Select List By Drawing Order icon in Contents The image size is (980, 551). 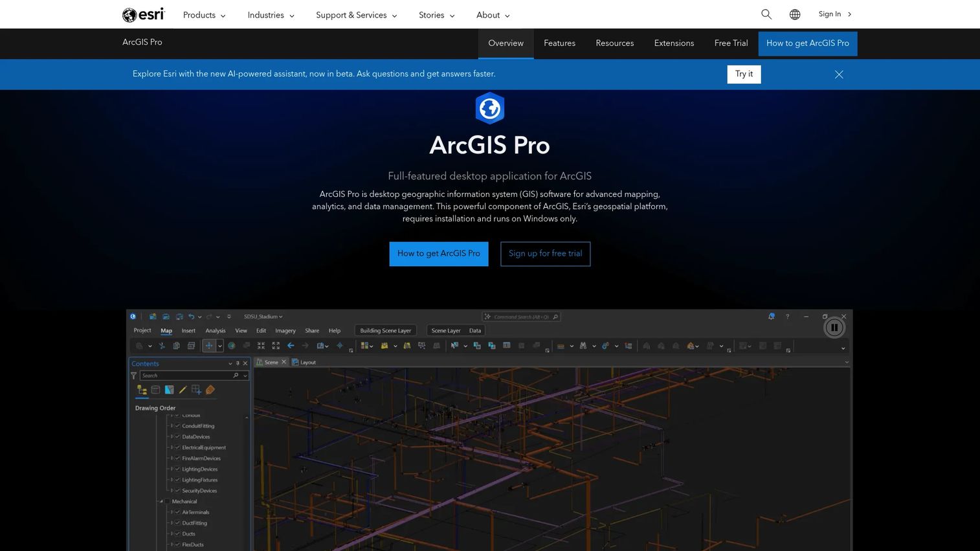pos(142,390)
